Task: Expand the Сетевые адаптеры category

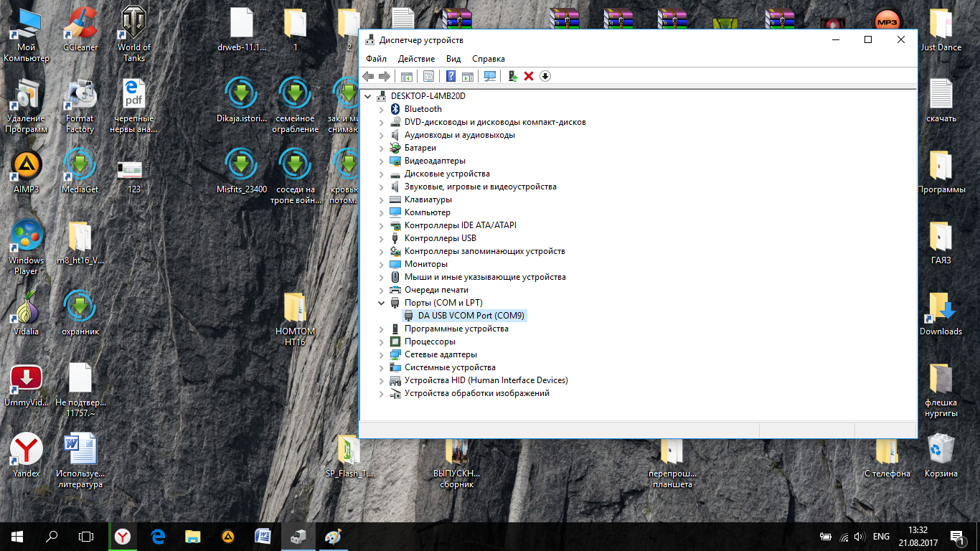Action: tap(382, 354)
